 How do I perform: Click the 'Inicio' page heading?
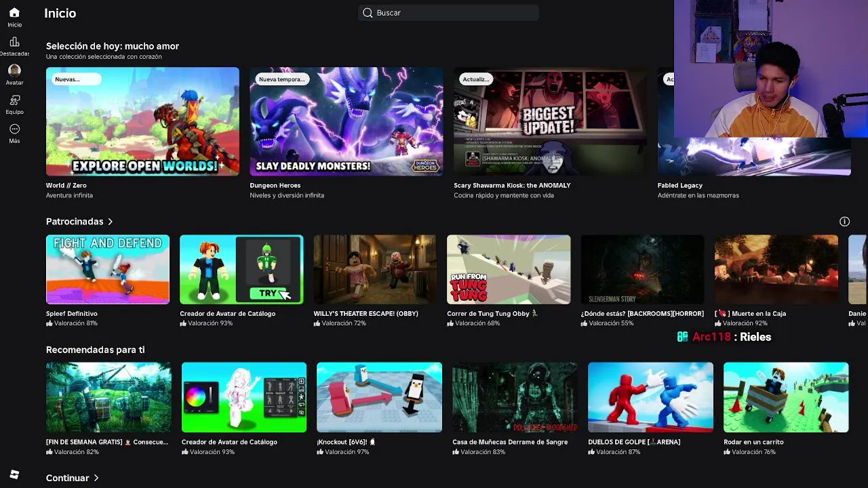pos(60,13)
